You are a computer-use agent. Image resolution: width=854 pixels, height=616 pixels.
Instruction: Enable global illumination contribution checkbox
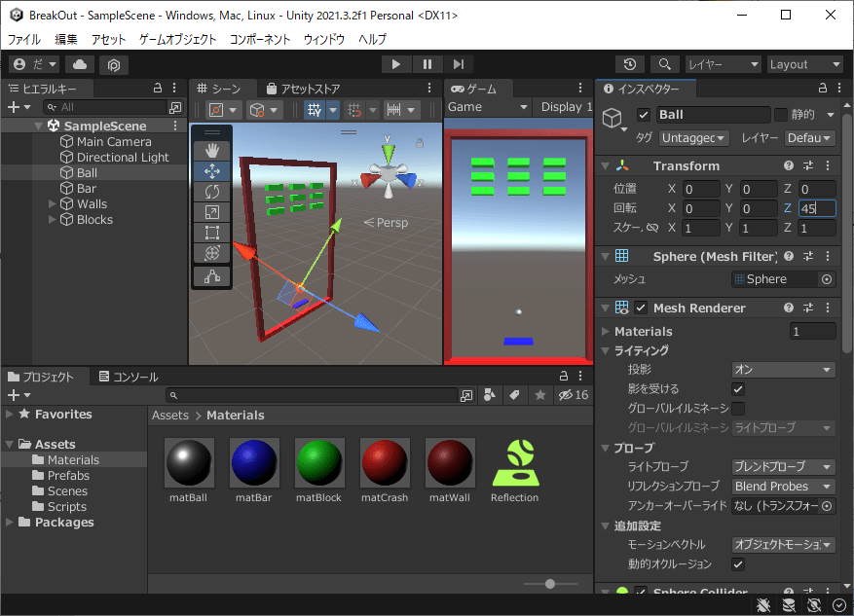738,408
